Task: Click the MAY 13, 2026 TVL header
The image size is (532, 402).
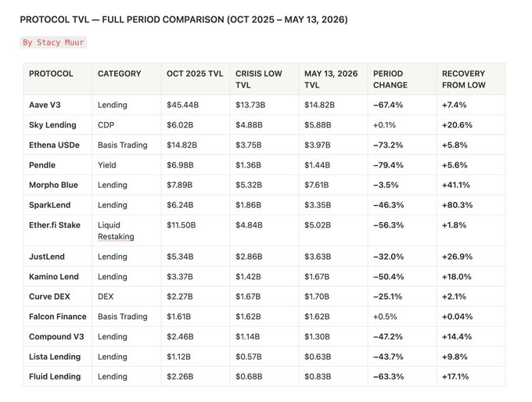Action: [x=331, y=79]
